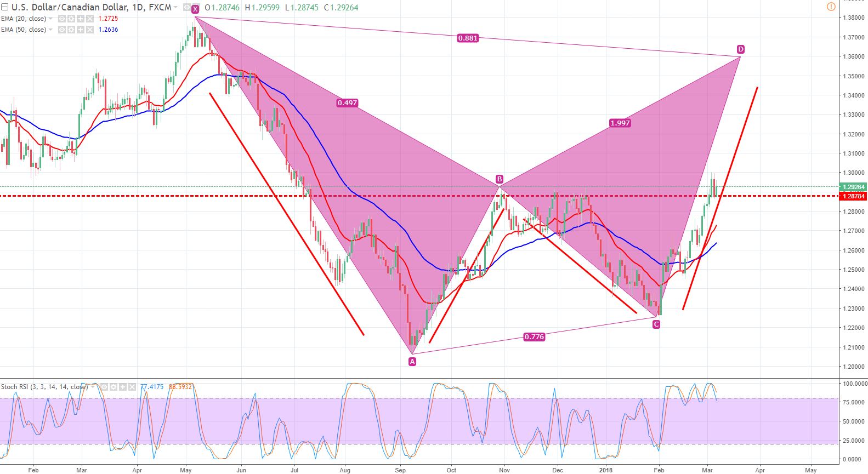Remove the EMA (20, close) indicator
The width and height of the screenshot is (868, 474).
click(90, 19)
